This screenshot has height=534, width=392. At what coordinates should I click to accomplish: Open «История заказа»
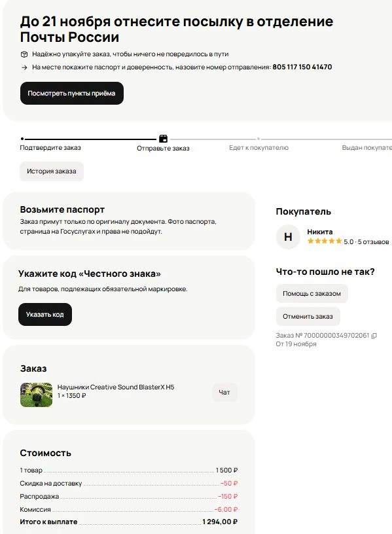[x=50, y=171]
